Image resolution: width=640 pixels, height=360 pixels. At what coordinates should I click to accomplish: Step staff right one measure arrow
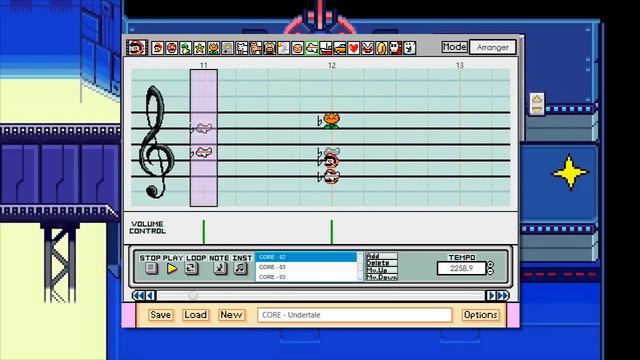491,295
